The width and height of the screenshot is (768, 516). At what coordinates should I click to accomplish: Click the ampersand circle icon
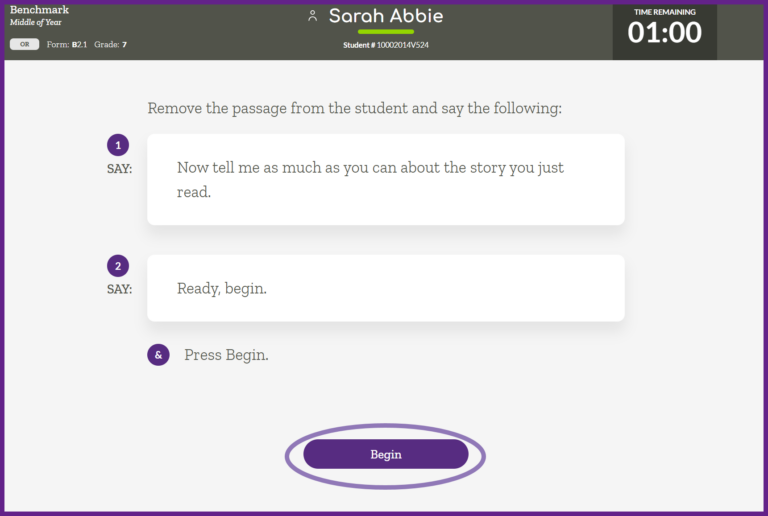tap(158, 355)
